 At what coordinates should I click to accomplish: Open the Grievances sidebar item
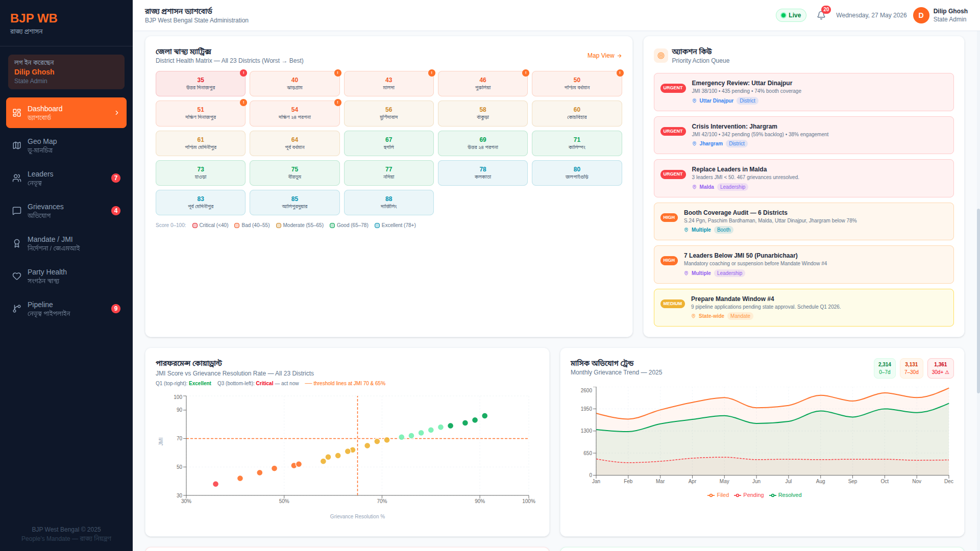(66, 211)
